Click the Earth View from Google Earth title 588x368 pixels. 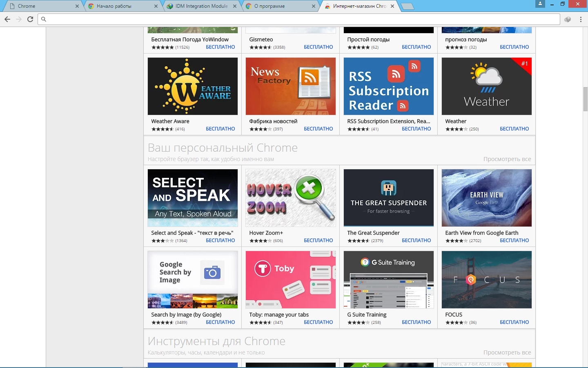[482, 233]
